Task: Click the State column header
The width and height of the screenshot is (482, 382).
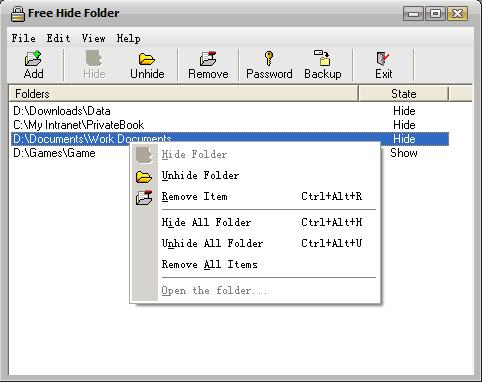Action: (x=404, y=94)
